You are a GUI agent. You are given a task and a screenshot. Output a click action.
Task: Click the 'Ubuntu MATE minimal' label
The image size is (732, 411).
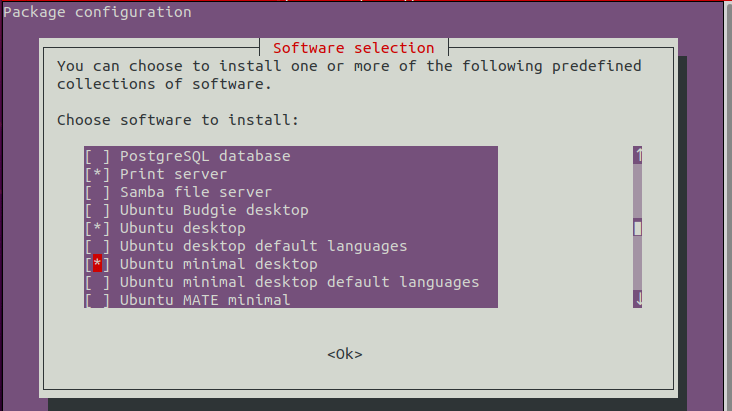point(205,300)
